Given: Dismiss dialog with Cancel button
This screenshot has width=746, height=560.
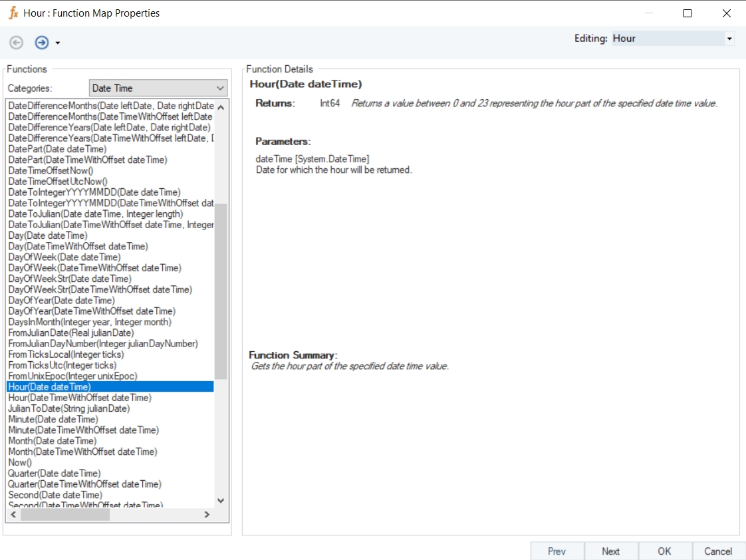Looking at the screenshot, I should [718, 551].
